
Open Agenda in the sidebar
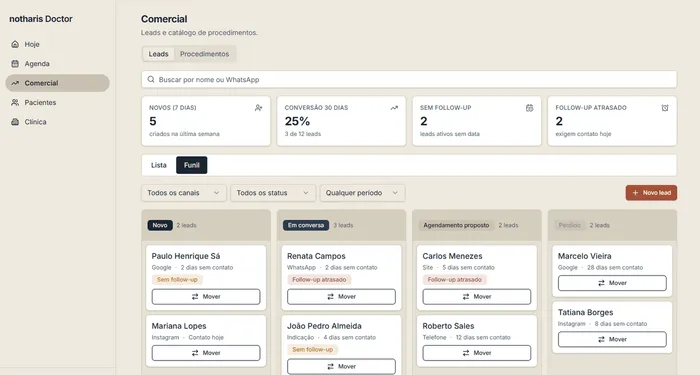click(57, 64)
